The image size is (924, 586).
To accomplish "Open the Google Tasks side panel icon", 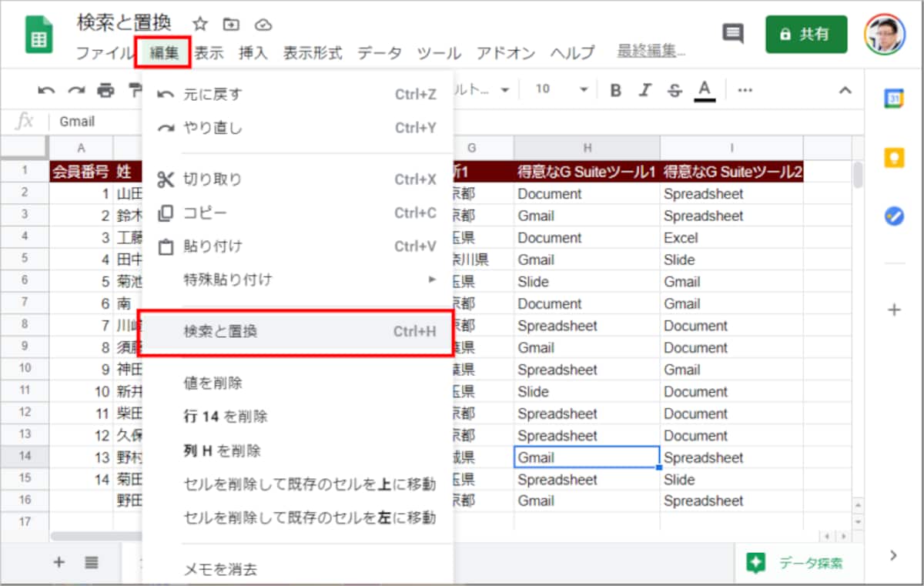I will pos(894,216).
